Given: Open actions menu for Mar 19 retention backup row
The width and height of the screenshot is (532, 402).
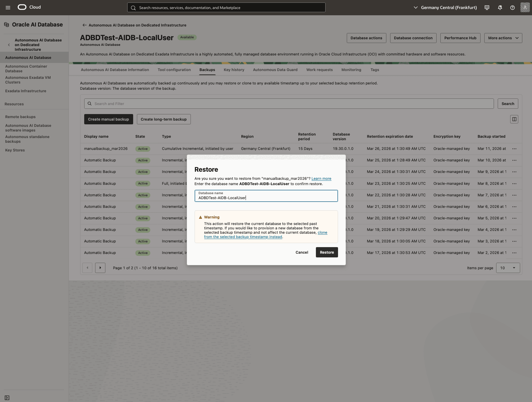Looking at the screenshot, I should [x=514, y=230].
